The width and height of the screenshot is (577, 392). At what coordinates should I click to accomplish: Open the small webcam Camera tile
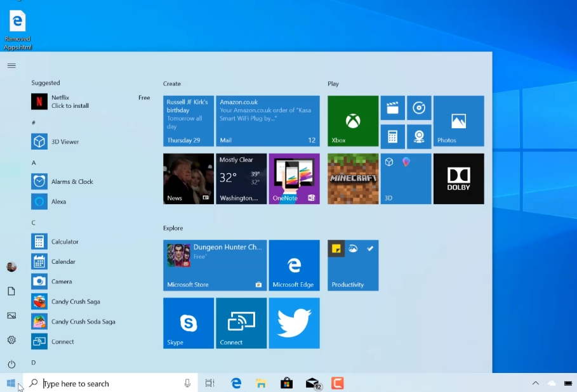pyautogui.click(x=419, y=136)
